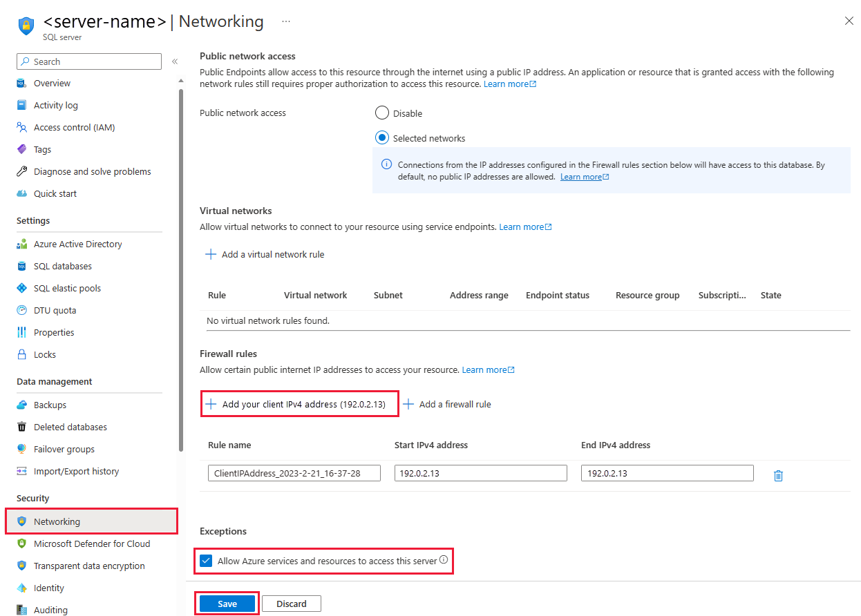Click the Access control (IAM) icon
The width and height of the screenshot is (861, 616).
pos(21,127)
